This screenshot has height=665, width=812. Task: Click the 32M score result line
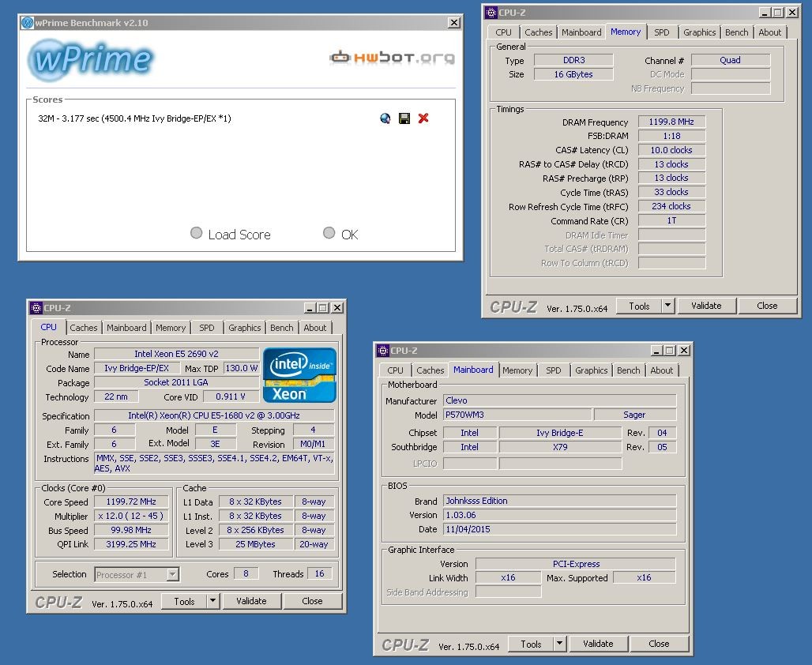click(134, 118)
